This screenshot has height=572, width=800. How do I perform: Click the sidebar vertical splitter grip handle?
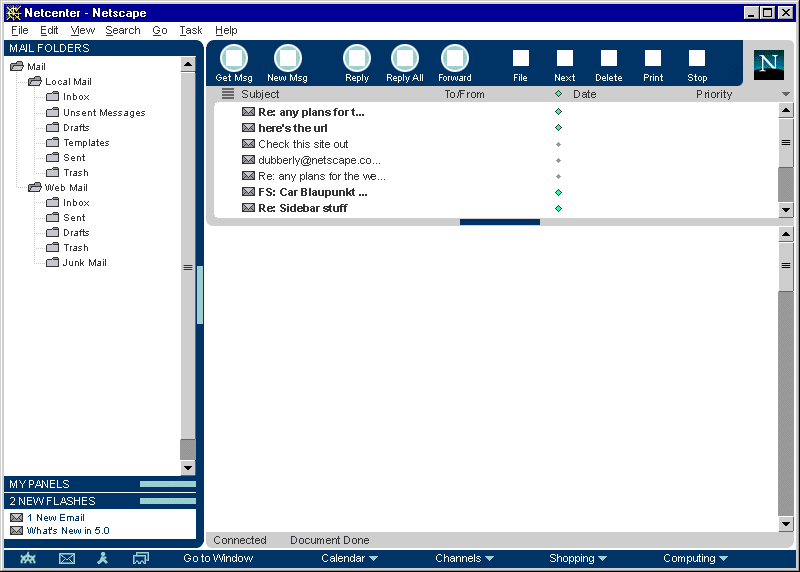pyautogui.click(x=200, y=295)
